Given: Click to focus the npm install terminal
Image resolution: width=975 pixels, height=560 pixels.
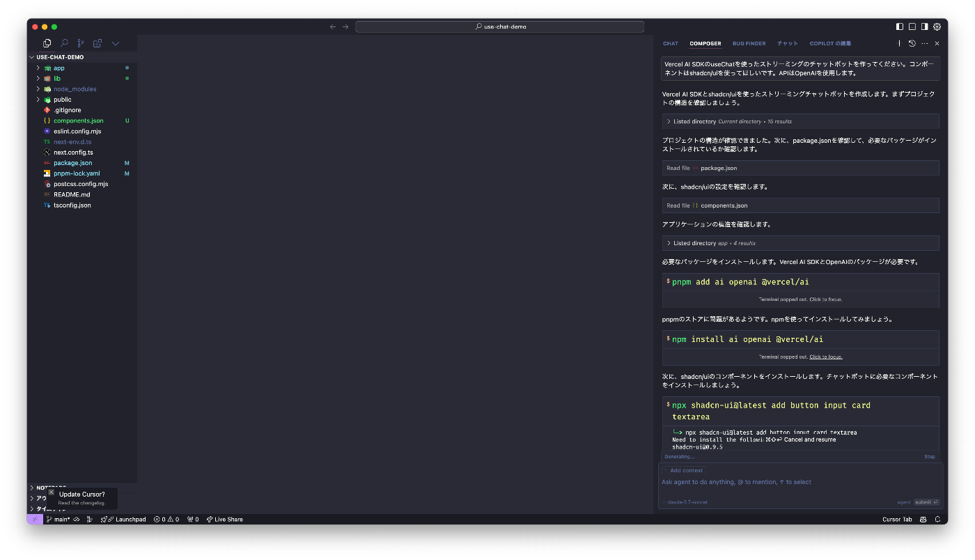Looking at the screenshot, I should (x=826, y=357).
